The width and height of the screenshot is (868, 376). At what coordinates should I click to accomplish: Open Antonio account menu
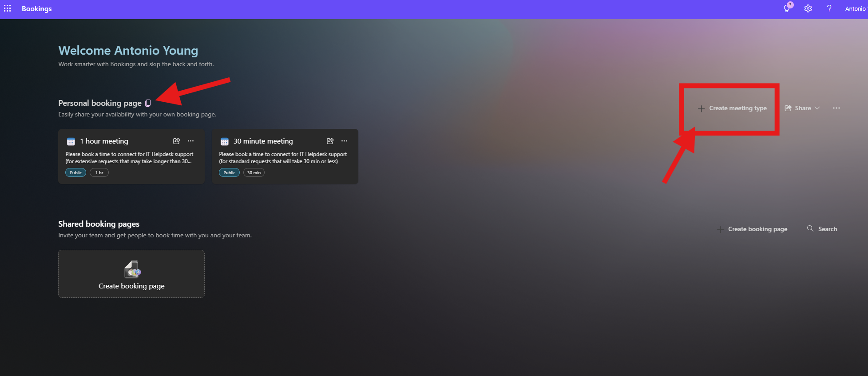click(x=856, y=8)
